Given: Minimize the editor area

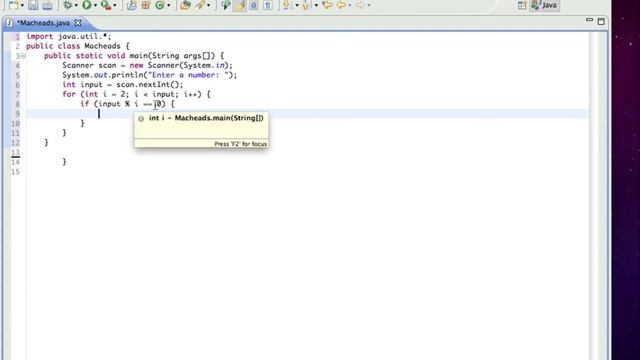Looking at the screenshot, I should coord(589,20).
